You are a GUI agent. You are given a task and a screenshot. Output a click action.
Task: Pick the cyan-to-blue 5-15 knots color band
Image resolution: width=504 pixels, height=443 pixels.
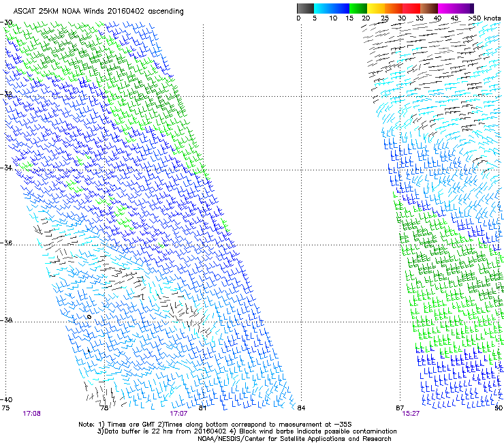tap(332, 8)
